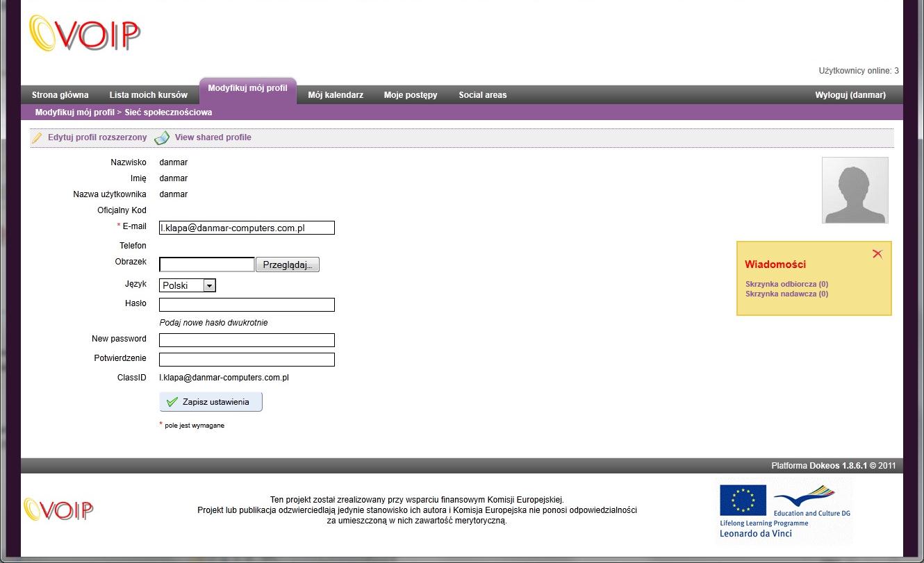Open the Mój kalendarz tab
Image resolution: width=924 pixels, height=563 pixels.
pyautogui.click(x=336, y=95)
